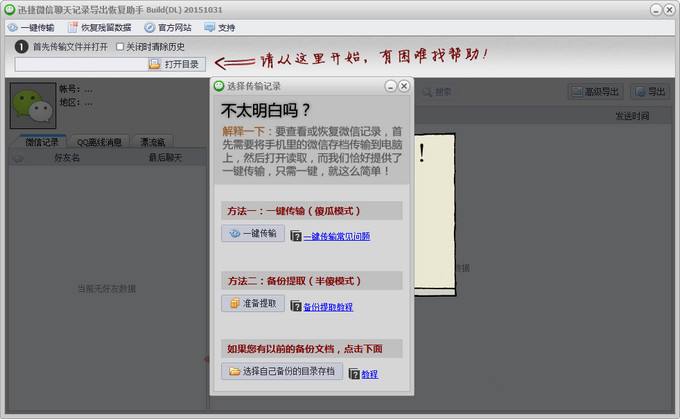Click the 准备提取 button
Screen dimensions: 680x419
[x=253, y=303]
